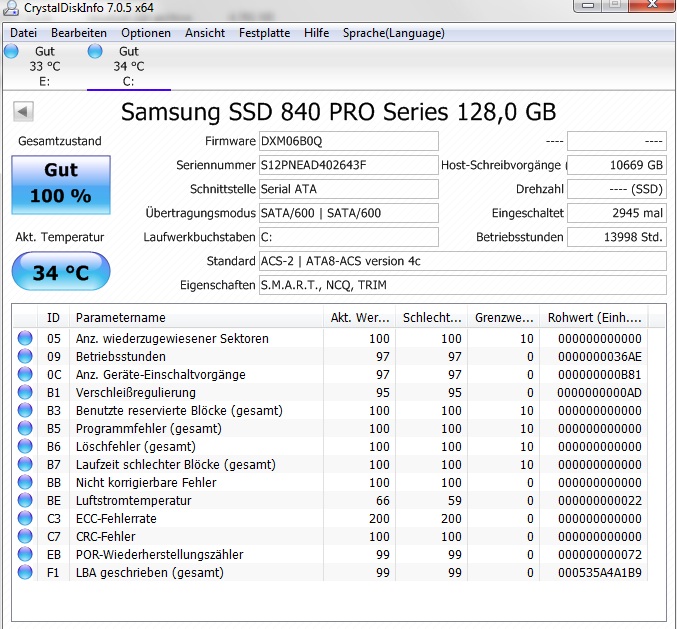This screenshot has height=629, width=677.
Task: Select the Benutzte reservierte Blöcke (gesamt) text
Action: click(x=179, y=411)
